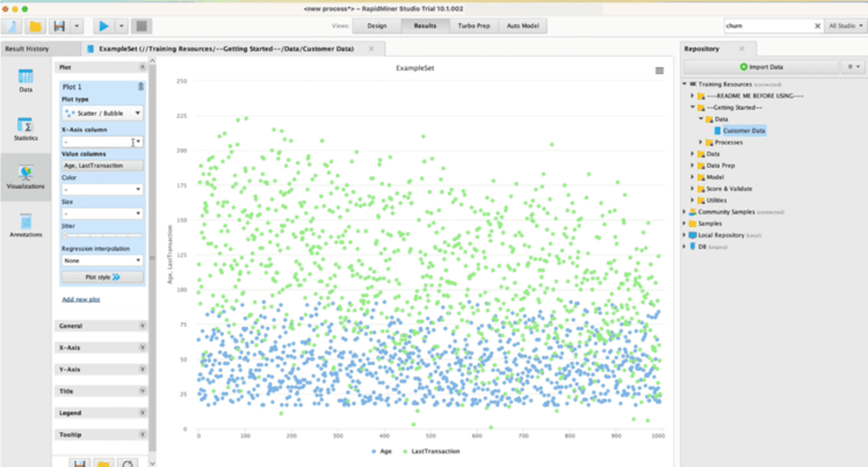868x467 pixels.
Task: Open the Scatter / Bubble plot type dropdown
Action: coord(102,113)
